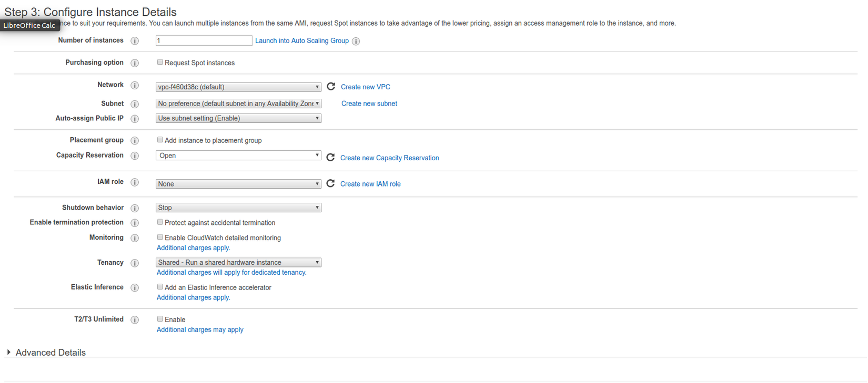Click Launch into Auto Scaling Group link

[x=301, y=40]
